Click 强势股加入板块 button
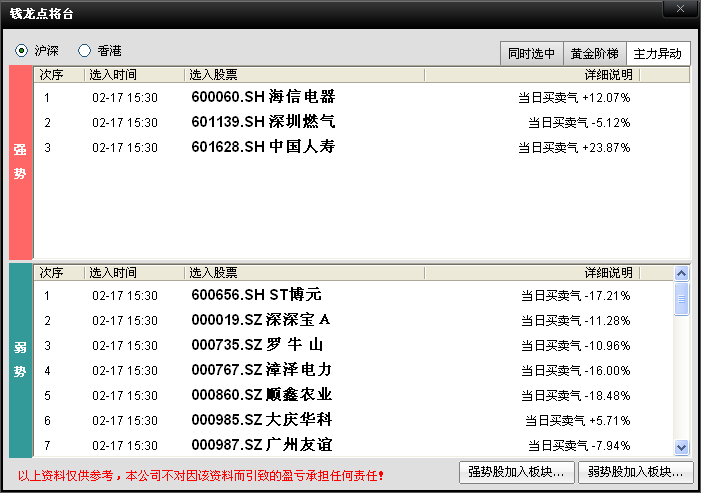The image size is (701, 493). coord(516,472)
